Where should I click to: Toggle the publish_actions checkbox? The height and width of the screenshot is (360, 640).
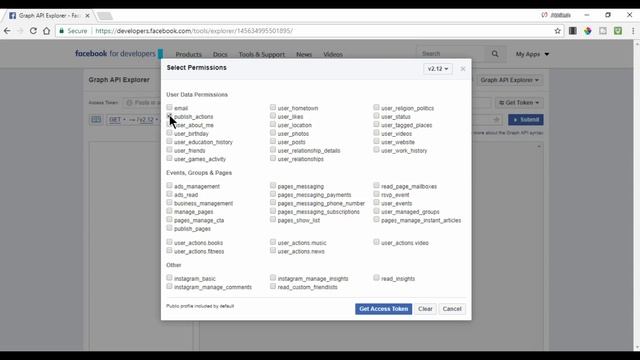click(169, 116)
